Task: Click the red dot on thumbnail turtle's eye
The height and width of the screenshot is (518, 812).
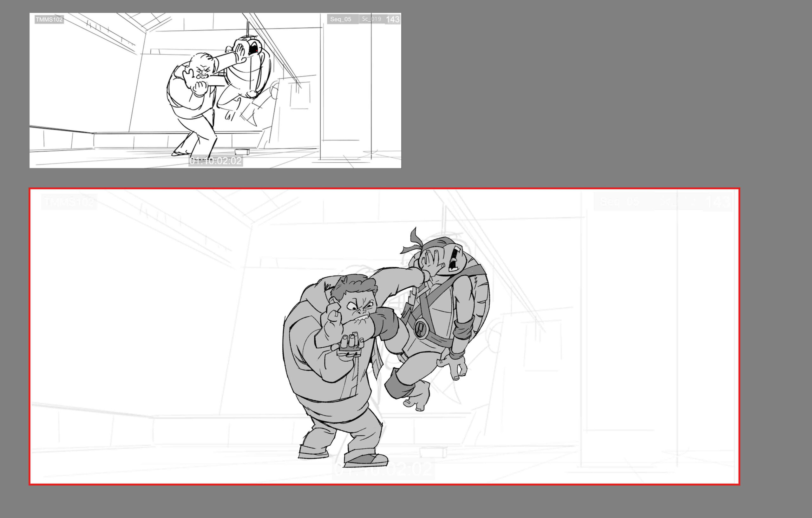Action: (257, 51)
